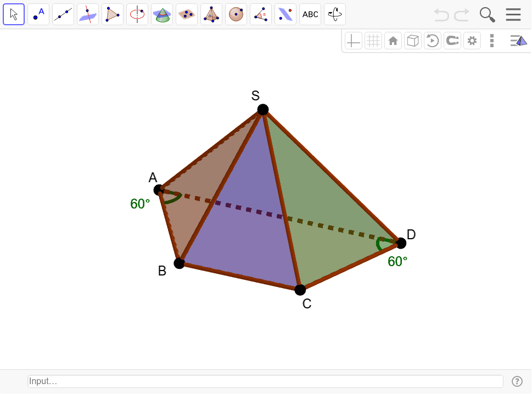
Task: Click the Undo arrow
Action: tap(441, 15)
